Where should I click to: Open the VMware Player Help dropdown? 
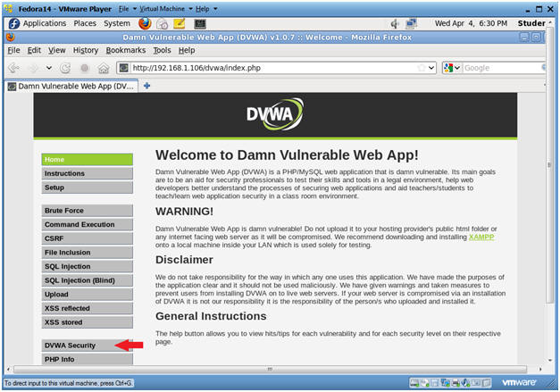[x=206, y=9]
